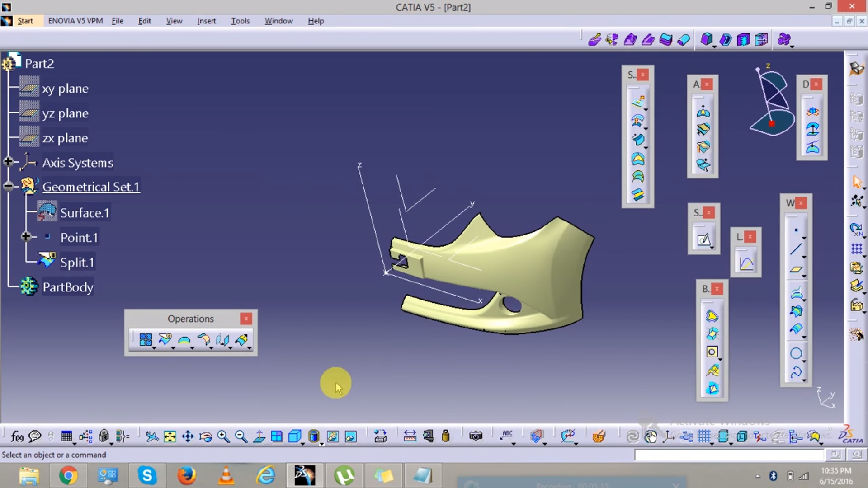Open dropdown arrow under the Split icon
868x488 pixels.
(x=173, y=348)
